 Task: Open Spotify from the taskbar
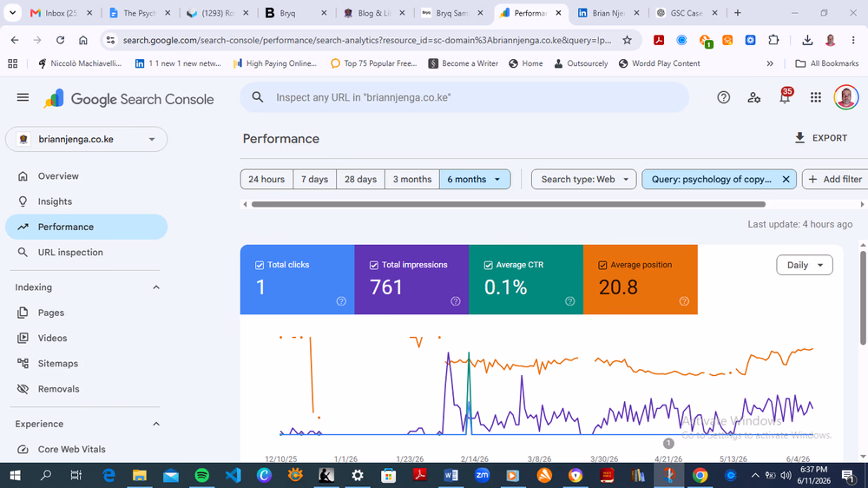click(202, 475)
